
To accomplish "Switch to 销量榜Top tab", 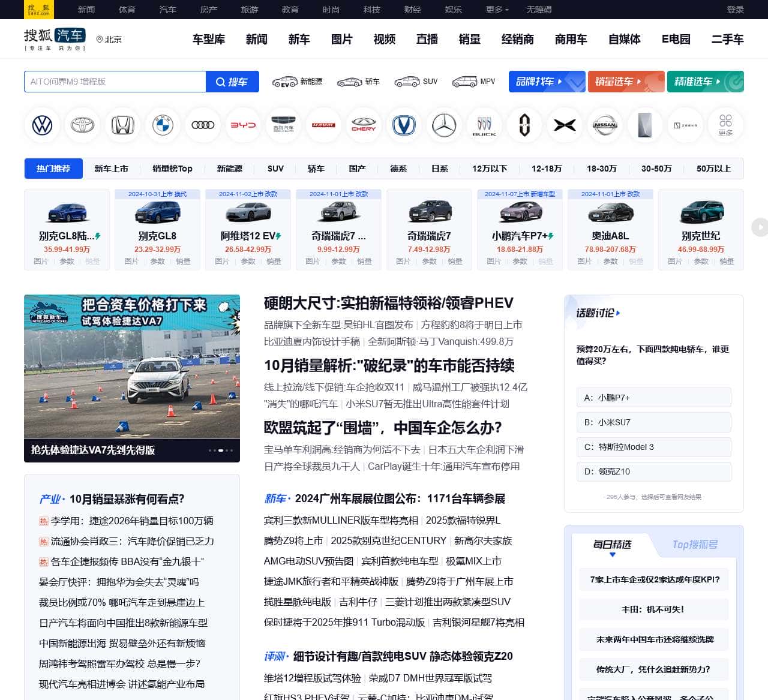I will [172, 169].
